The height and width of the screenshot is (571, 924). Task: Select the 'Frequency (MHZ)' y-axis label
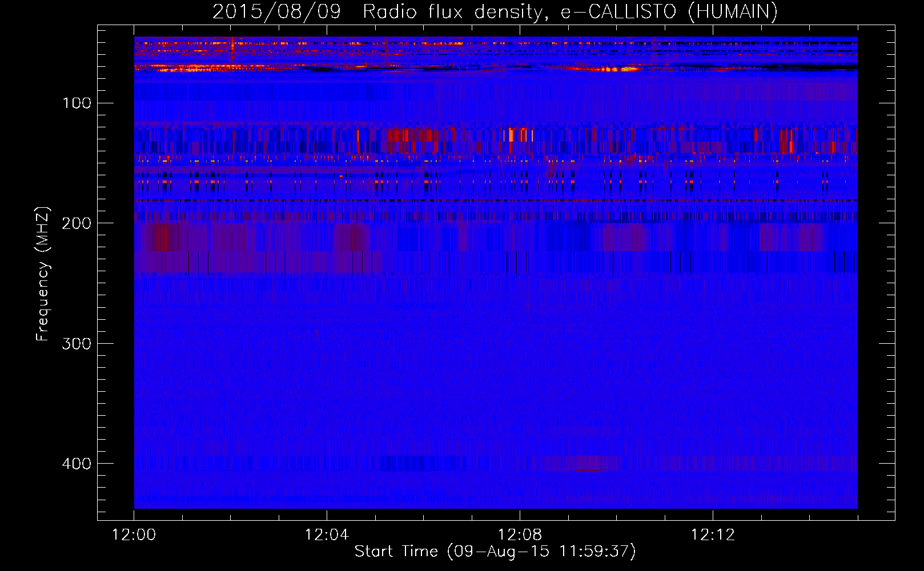tap(43, 274)
